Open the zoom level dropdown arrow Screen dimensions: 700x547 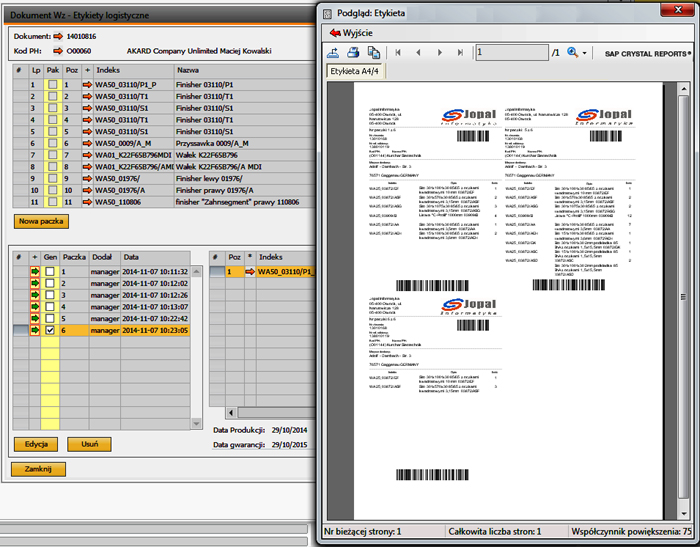[584, 53]
